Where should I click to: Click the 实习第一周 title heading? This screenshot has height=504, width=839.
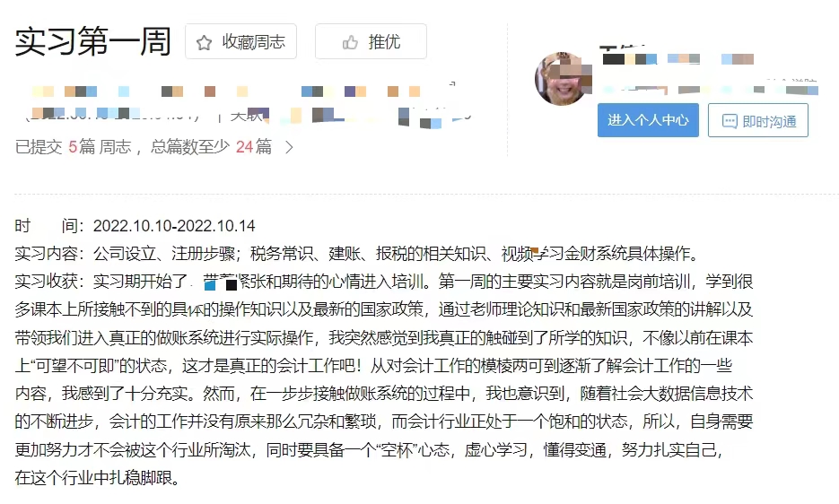[93, 41]
